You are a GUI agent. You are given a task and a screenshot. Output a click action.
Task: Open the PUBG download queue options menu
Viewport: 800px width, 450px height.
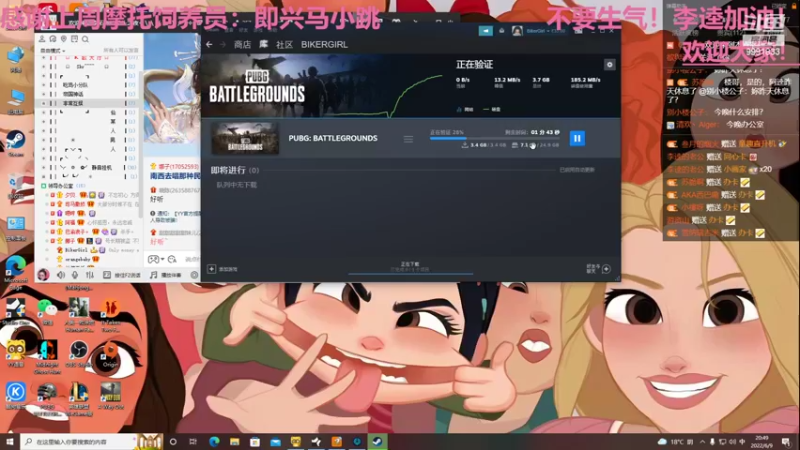point(408,139)
